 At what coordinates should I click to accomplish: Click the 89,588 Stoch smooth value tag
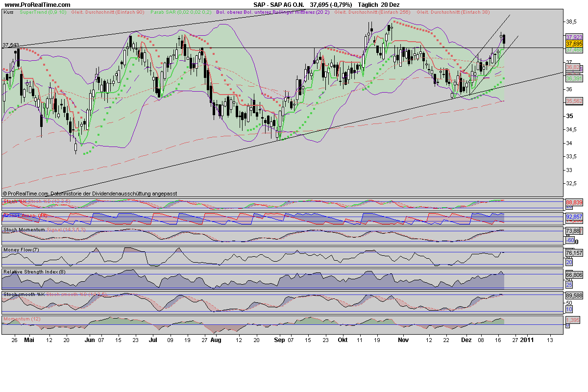(x=574, y=295)
